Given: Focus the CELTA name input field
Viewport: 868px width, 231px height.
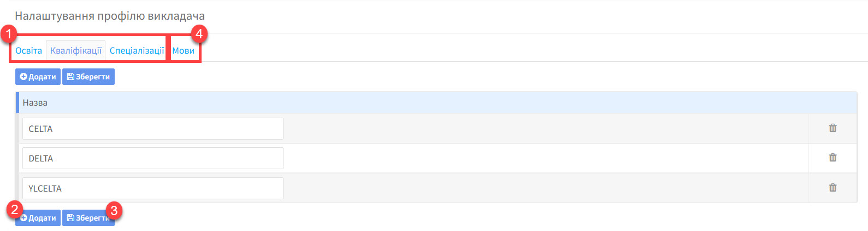Looking at the screenshot, I should 152,129.
